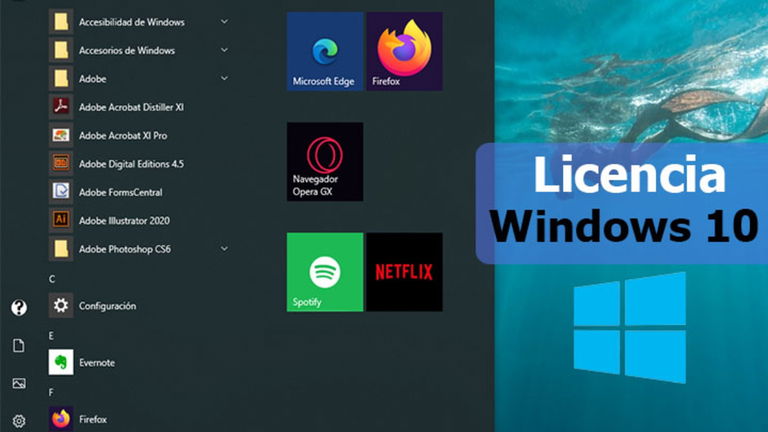Select 'Adobe FormsCentral' label
Viewport: 768px width, 432px height.
click(120, 192)
